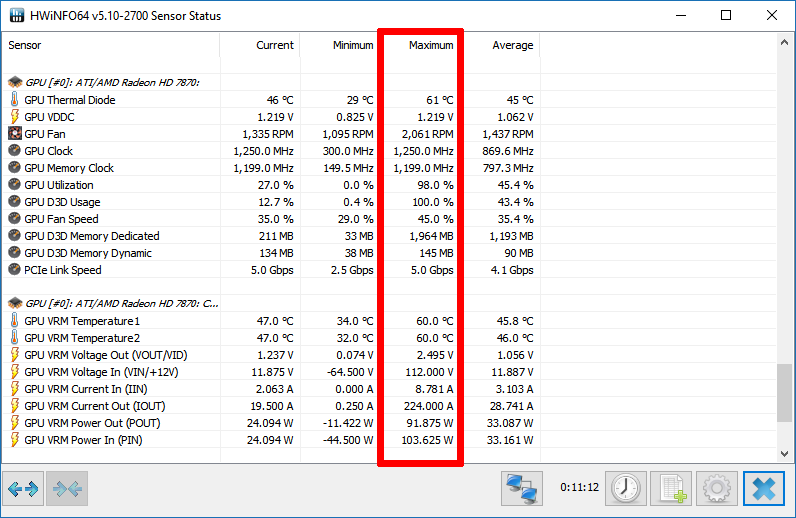The width and height of the screenshot is (796, 518).
Task: Click the 1,964 MB maximum dedicated memory value
Action: tap(432, 236)
